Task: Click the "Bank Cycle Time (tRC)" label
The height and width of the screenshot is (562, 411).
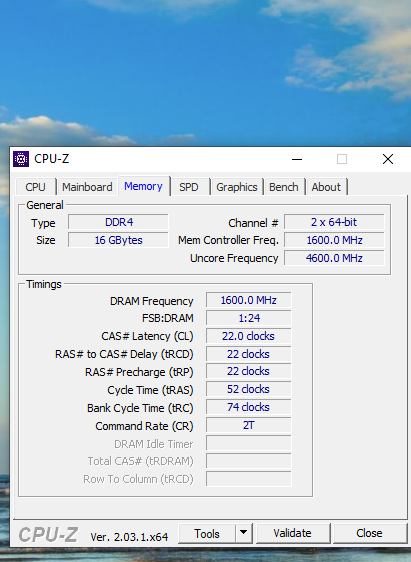Action: tap(140, 408)
